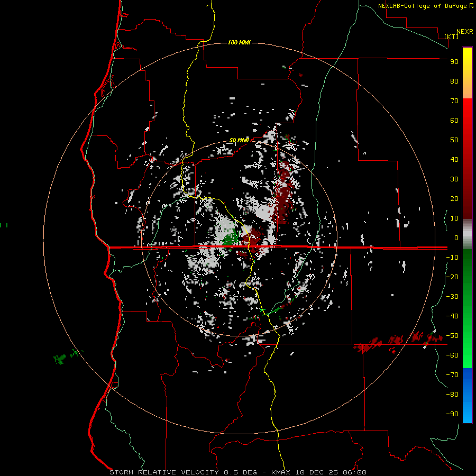Click the -50 value on velocity scale
The image size is (476, 476).
point(452,336)
